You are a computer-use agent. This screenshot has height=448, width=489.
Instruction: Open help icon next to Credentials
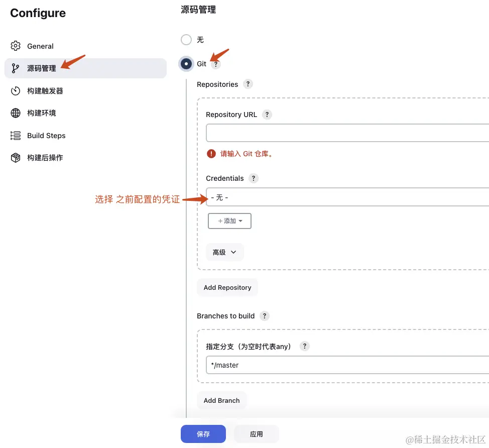coord(254,178)
